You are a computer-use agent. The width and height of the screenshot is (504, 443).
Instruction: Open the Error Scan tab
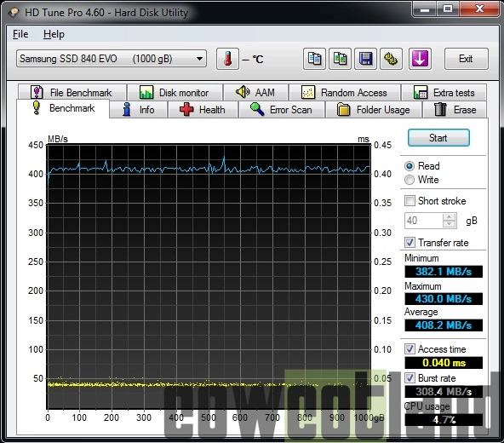click(x=281, y=110)
